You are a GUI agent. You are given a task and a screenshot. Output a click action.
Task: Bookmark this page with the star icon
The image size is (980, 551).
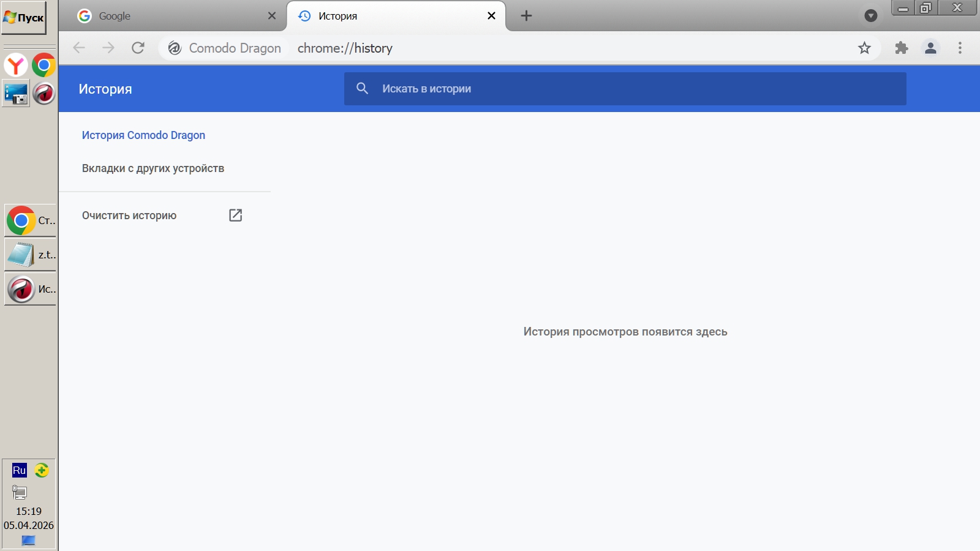864,48
